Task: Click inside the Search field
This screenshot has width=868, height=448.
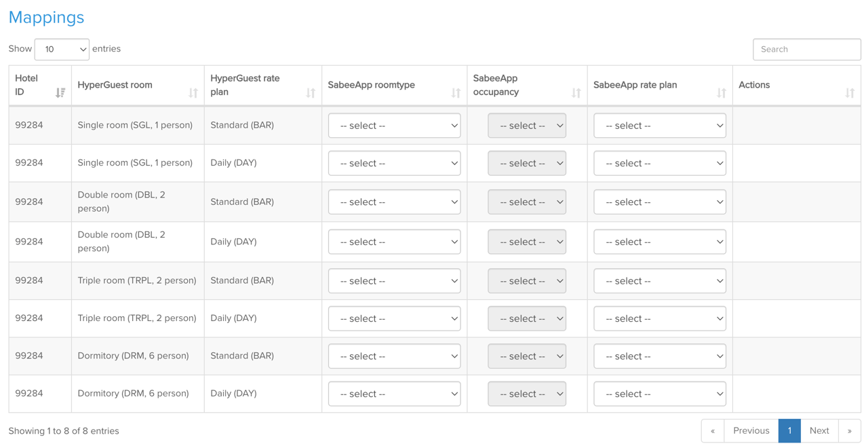Action: tap(806, 49)
